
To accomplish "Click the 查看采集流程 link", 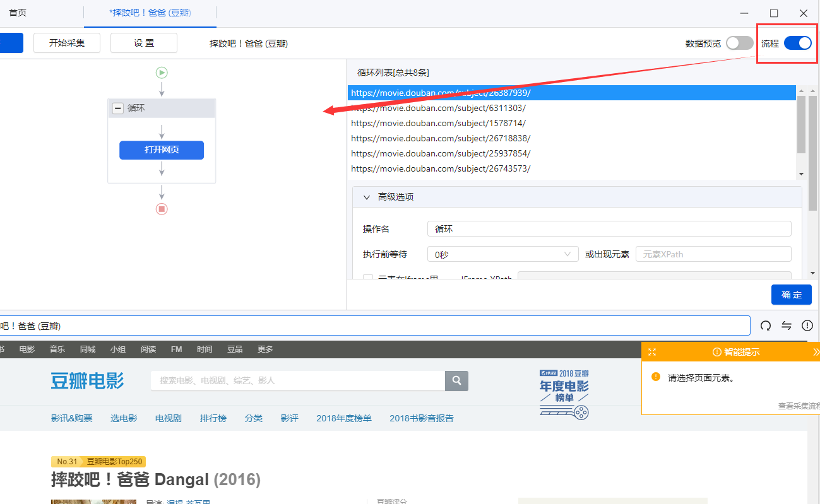I will (x=799, y=406).
